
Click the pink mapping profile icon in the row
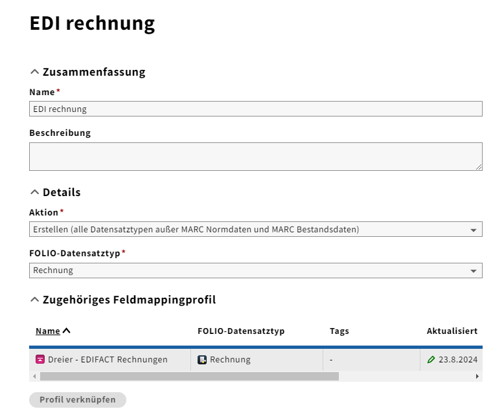[40, 360]
